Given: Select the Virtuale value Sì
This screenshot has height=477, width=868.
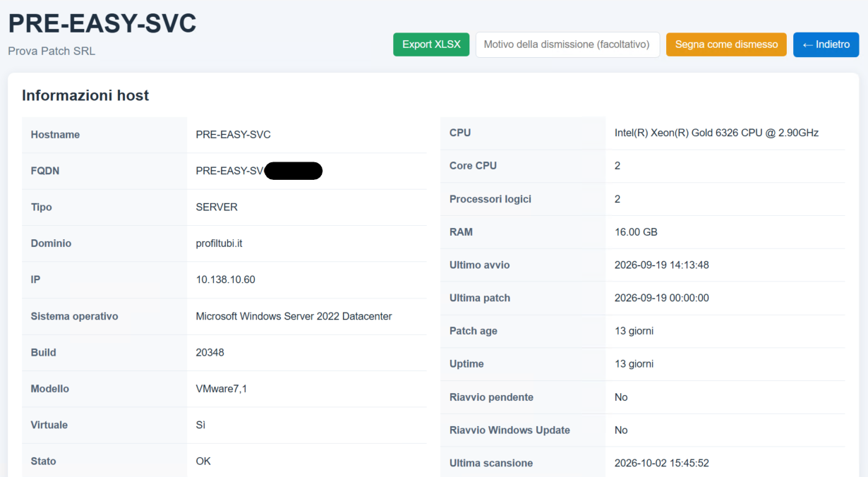Looking at the screenshot, I should tap(200, 425).
